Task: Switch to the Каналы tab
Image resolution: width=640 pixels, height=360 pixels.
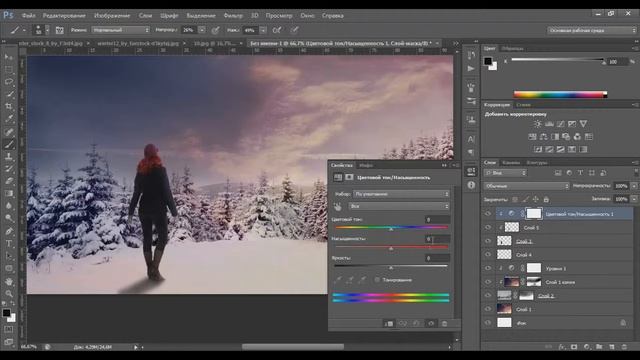Action: [x=511, y=162]
